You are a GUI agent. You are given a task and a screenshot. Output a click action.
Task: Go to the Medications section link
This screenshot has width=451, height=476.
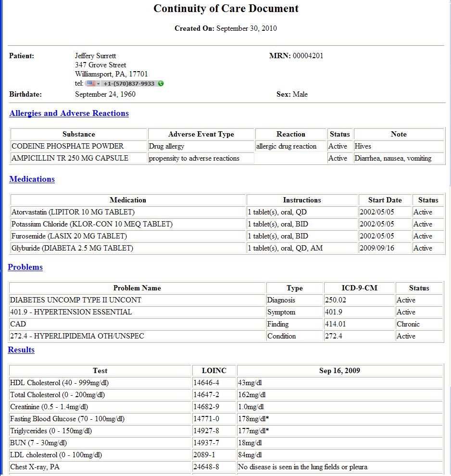point(32,179)
